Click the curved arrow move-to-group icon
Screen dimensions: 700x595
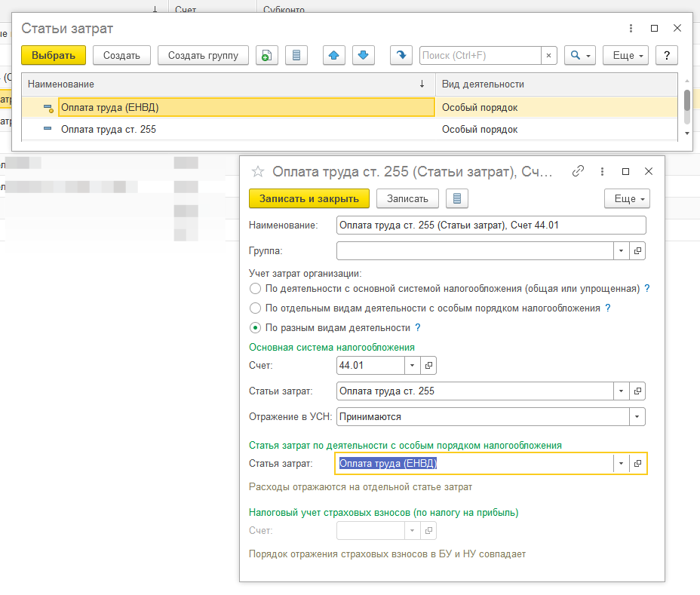click(x=401, y=55)
